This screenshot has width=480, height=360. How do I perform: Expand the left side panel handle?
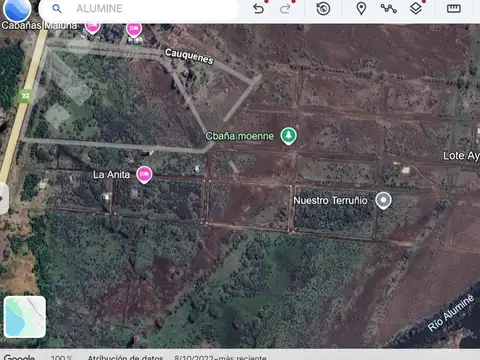(3, 198)
